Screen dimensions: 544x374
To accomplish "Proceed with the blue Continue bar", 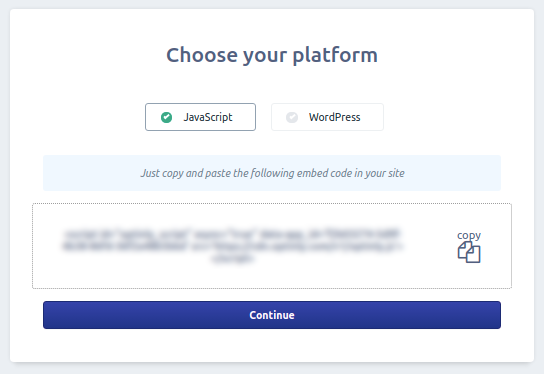I will pyautogui.click(x=272, y=315).
